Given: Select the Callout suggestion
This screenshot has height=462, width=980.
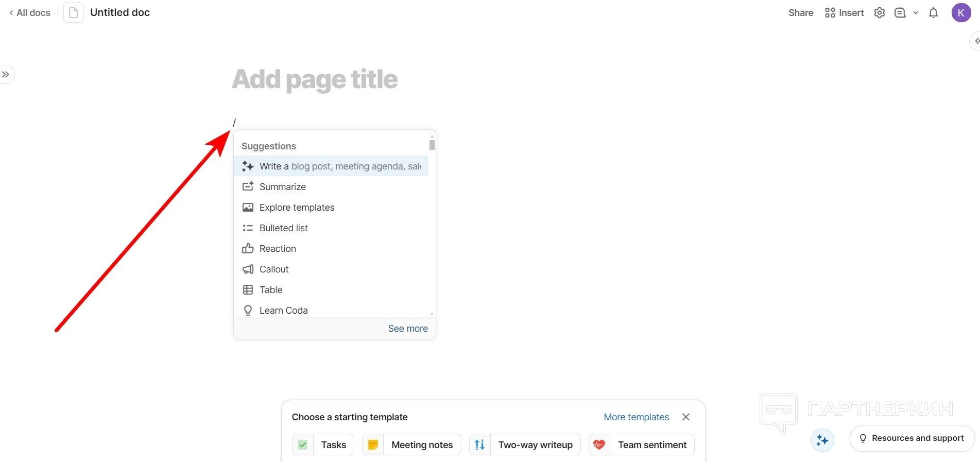Looking at the screenshot, I should 274,269.
